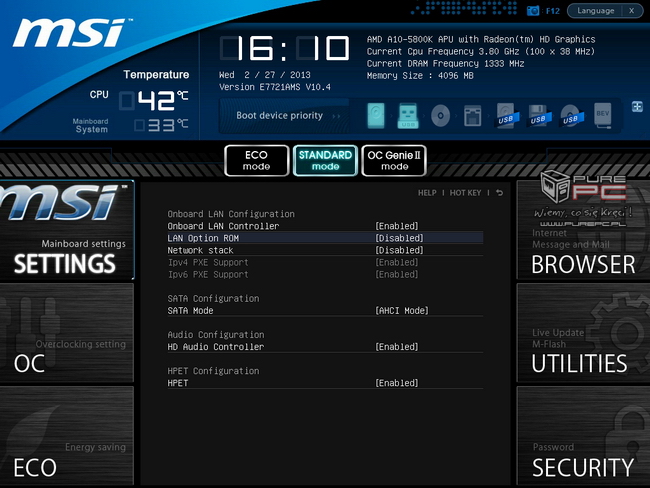
Task: Change HD Audio Controller Enabled value
Action: point(397,347)
